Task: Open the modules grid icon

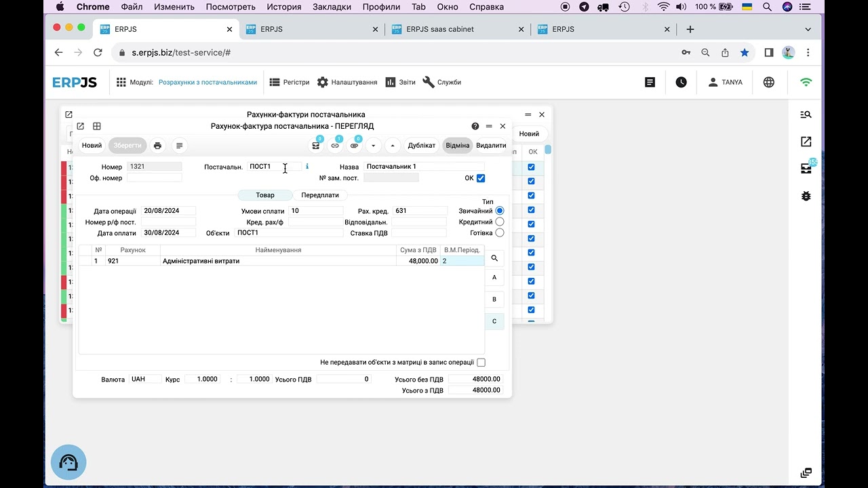Action: (121, 82)
